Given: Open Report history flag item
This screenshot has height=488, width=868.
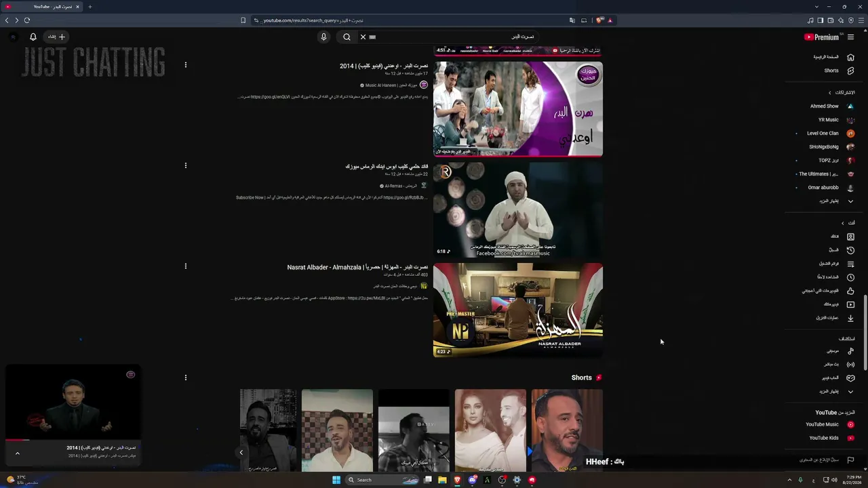Looking at the screenshot, I should point(827,460).
